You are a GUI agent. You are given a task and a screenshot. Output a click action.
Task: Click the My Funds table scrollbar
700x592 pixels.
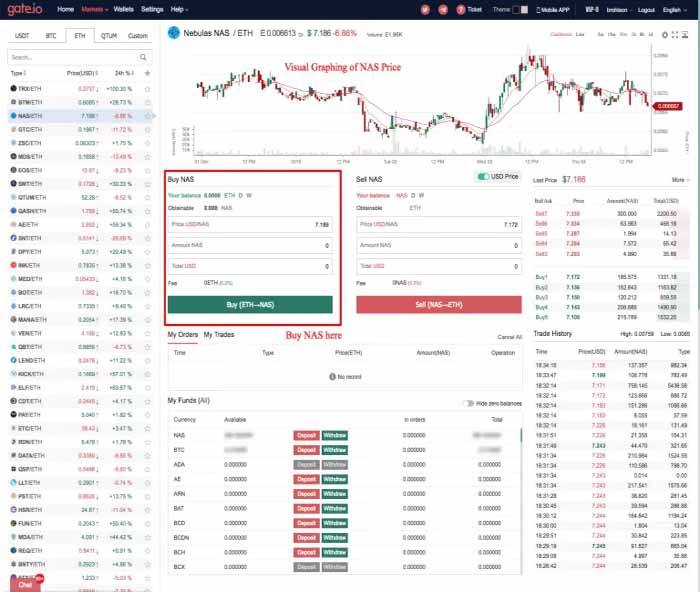coord(521,436)
